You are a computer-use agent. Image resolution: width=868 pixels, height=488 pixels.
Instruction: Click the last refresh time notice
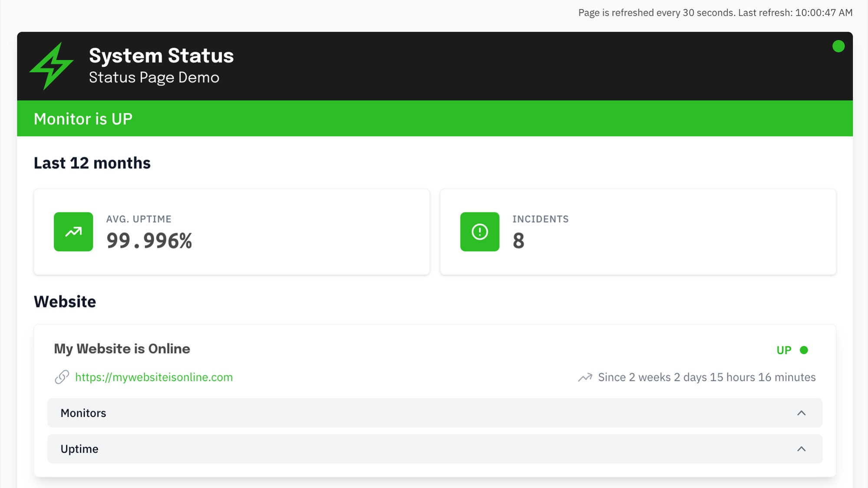(x=715, y=13)
